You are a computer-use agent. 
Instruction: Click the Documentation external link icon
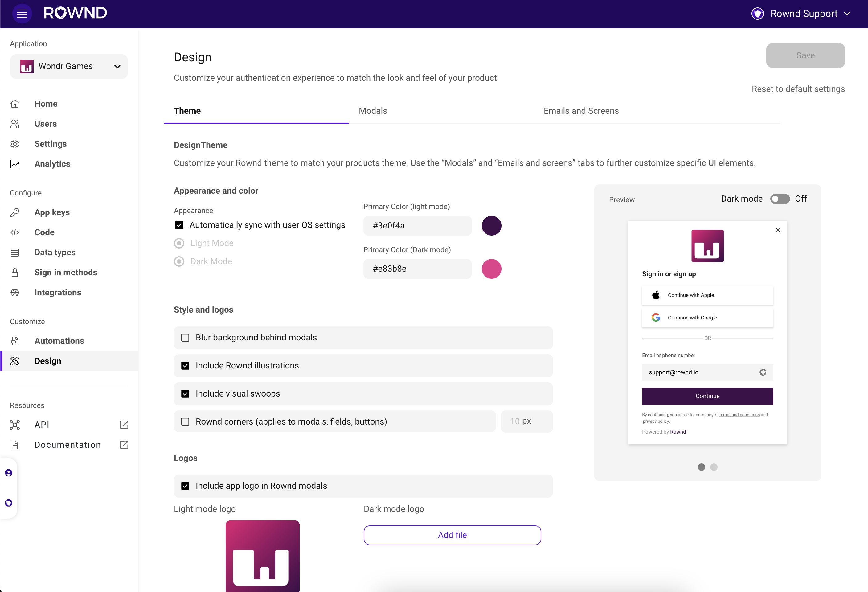(x=124, y=445)
